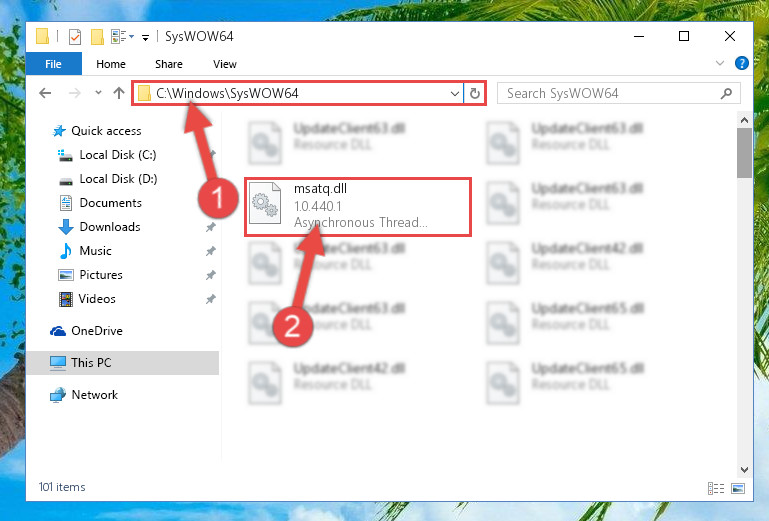
Task: Click the Videos film icon
Action: [66, 299]
